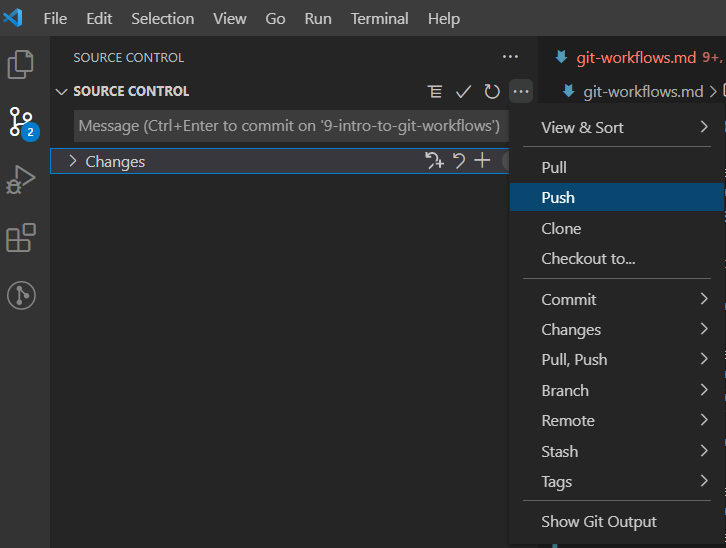
Task: Toggle view as tree/list icon
Action: (434, 92)
